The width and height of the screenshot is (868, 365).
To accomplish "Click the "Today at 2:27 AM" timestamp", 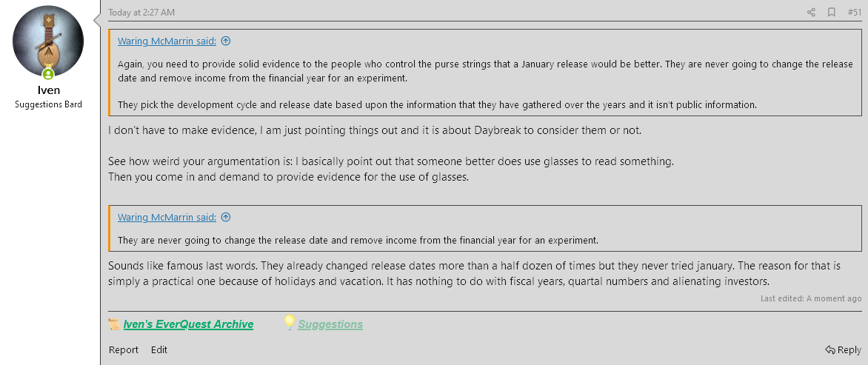I will tap(141, 13).
